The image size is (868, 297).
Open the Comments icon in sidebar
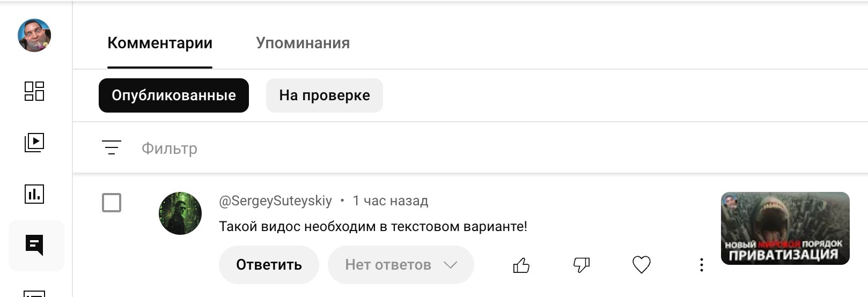click(x=34, y=246)
